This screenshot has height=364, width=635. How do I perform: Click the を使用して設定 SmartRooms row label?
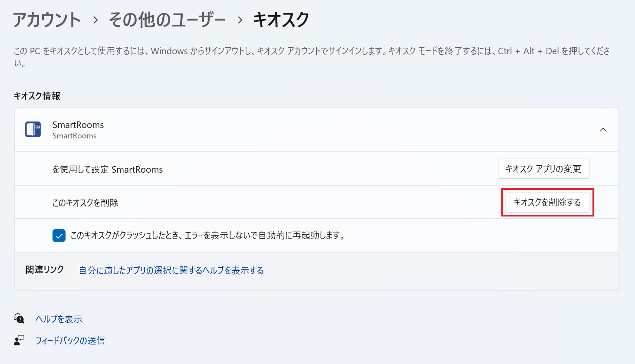[108, 169]
